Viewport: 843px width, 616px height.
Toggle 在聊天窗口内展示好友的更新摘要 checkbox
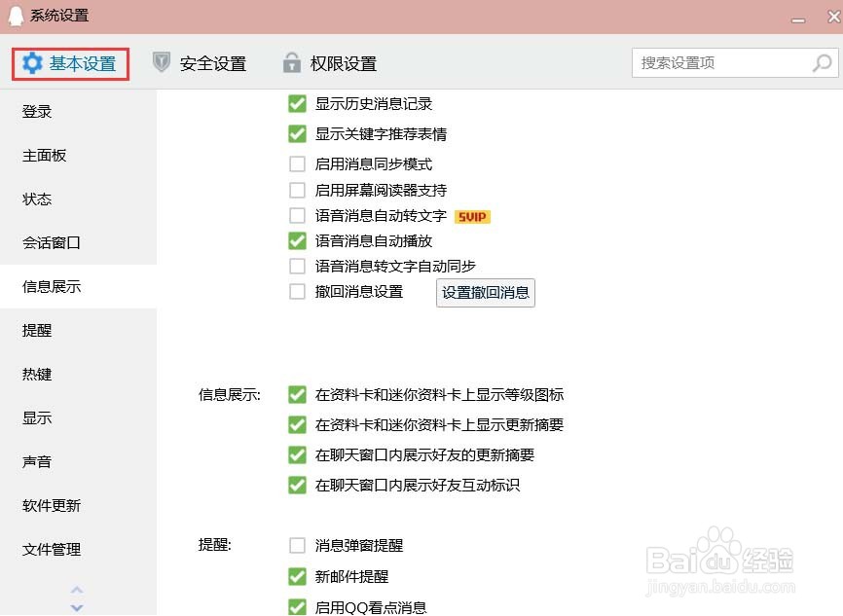[297, 454]
